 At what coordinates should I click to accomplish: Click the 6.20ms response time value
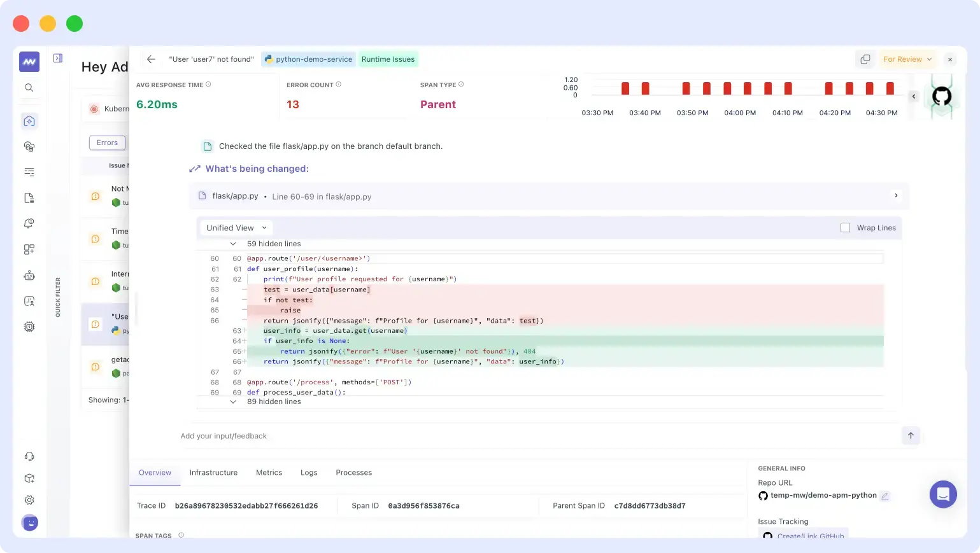pos(157,104)
